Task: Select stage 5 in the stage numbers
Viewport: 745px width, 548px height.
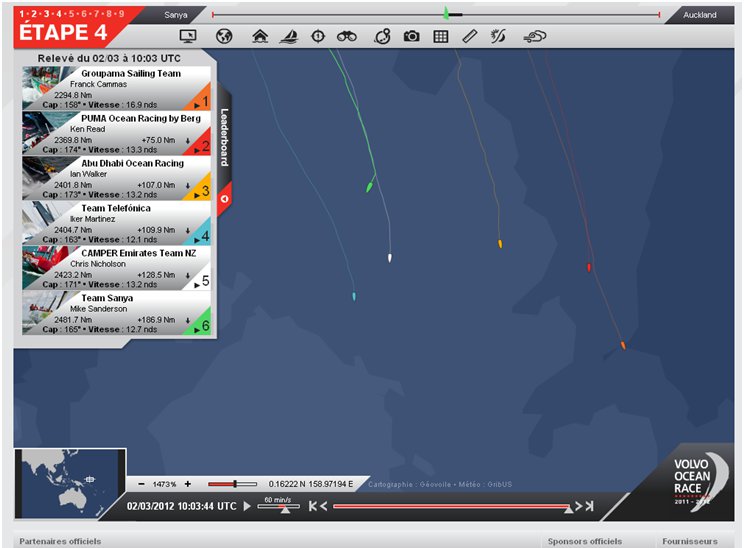Action: pyautogui.click(x=72, y=14)
